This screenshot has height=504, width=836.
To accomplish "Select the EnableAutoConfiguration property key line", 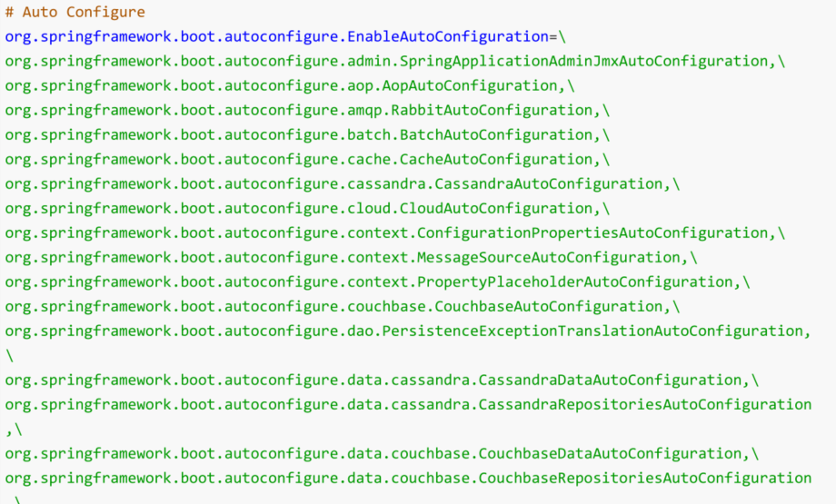I will (x=285, y=37).
